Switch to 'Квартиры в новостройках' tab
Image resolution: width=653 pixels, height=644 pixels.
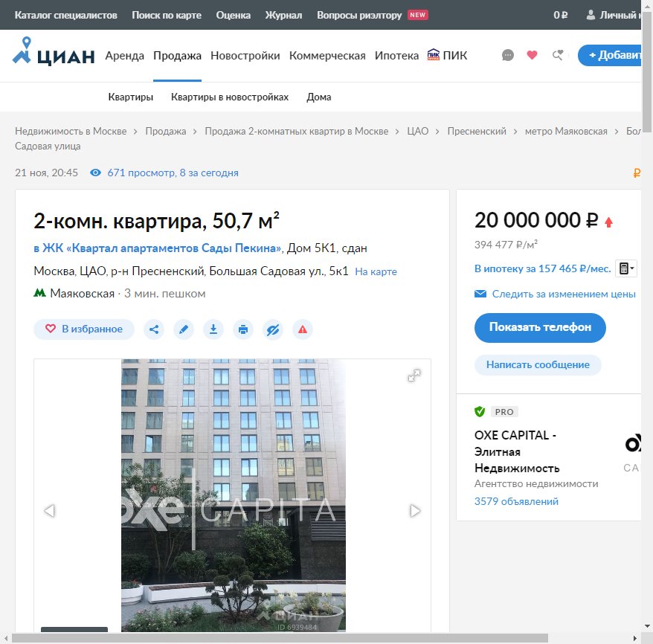tap(230, 97)
